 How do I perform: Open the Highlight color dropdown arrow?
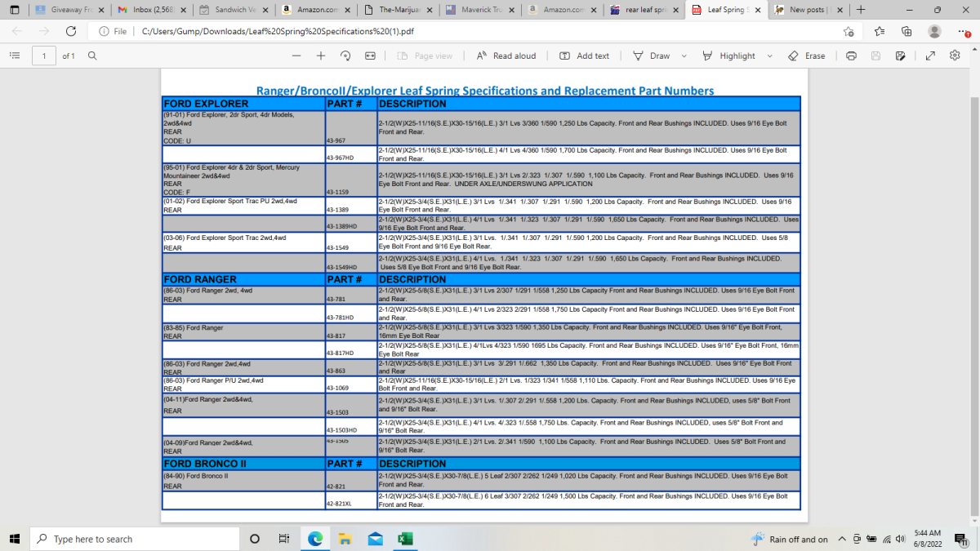point(769,56)
